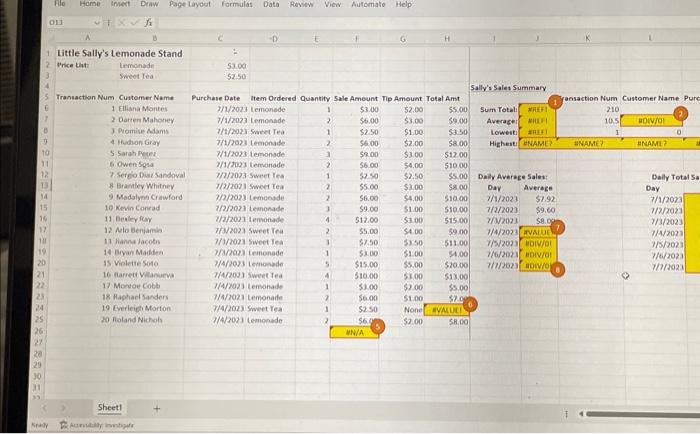Open the File menu
This screenshot has height=434, width=700.
click(59, 4)
